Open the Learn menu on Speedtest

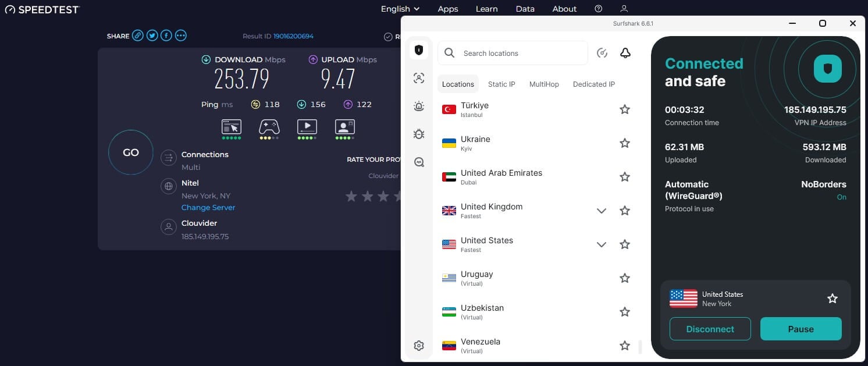click(x=486, y=9)
